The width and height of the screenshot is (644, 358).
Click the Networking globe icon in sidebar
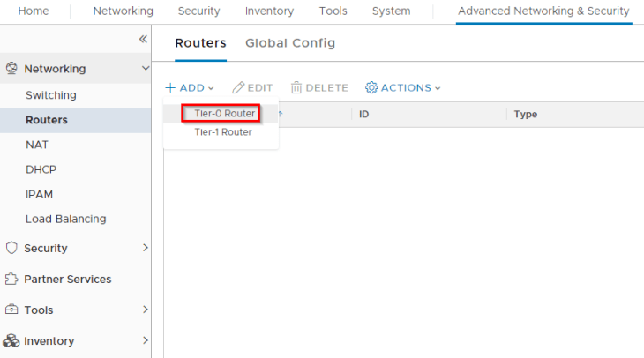11,69
